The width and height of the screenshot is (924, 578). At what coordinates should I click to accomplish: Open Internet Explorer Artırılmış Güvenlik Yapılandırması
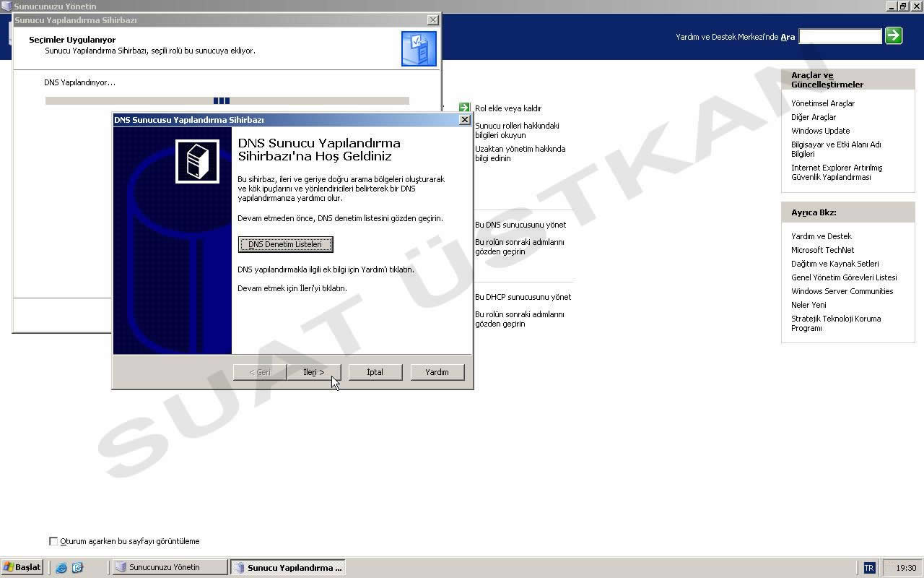coord(837,172)
